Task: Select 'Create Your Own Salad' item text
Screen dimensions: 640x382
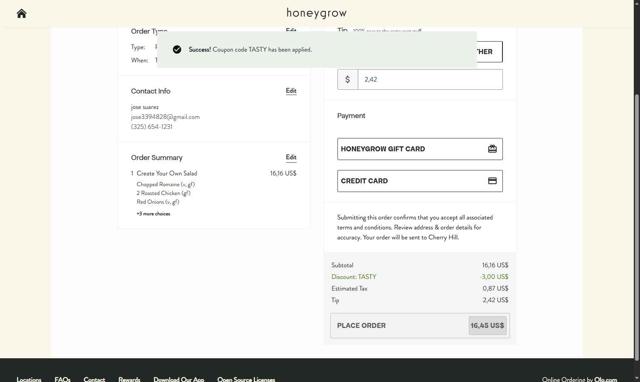Action: click(x=167, y=173)
